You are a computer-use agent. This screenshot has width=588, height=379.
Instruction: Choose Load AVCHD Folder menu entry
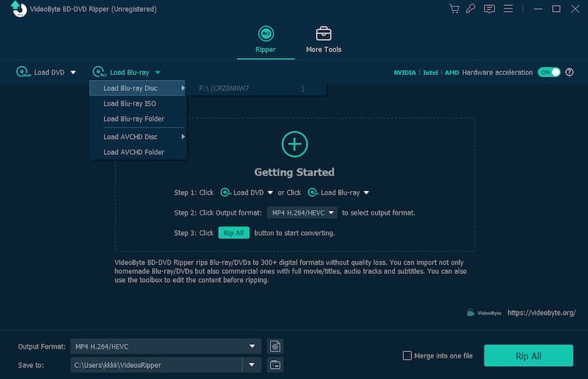134,152
